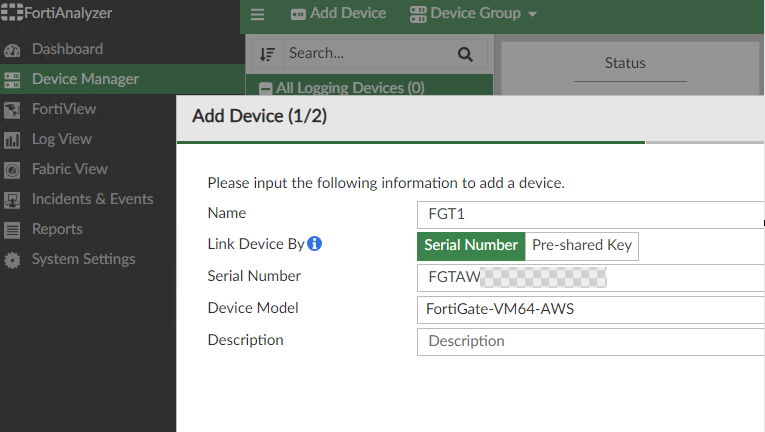Click the hamburger menu icon
Image resolution: width=765 pixels, height=432 pixels.
[258, 14]
